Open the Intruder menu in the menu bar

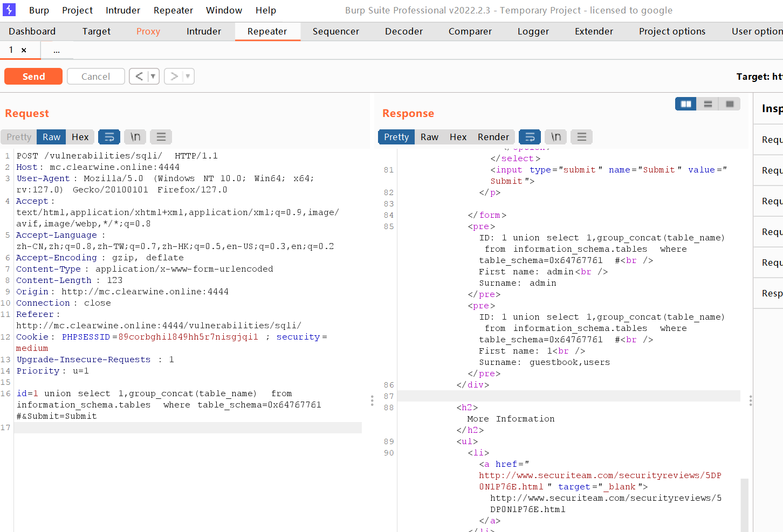pos(123,10)
